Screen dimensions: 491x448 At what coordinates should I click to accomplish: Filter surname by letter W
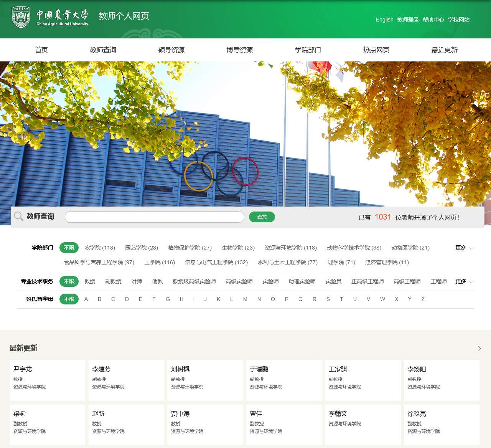[x=382, y=299]
